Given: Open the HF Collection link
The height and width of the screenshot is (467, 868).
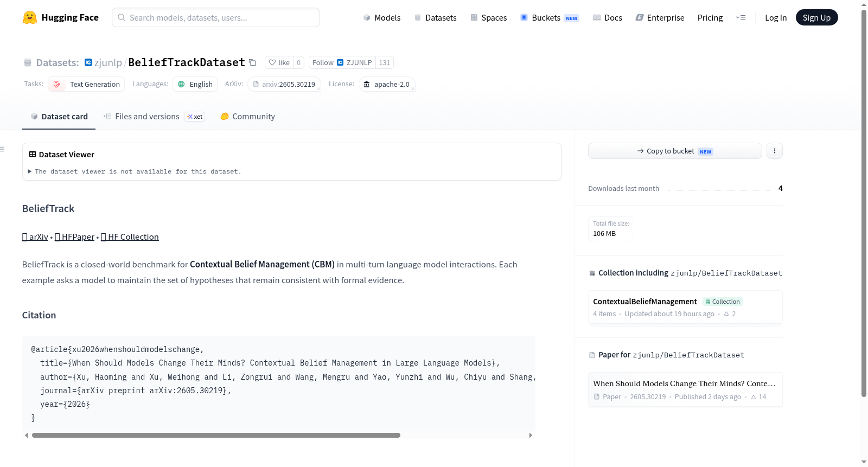Looking at the screenshot, I should pos(130,237).
